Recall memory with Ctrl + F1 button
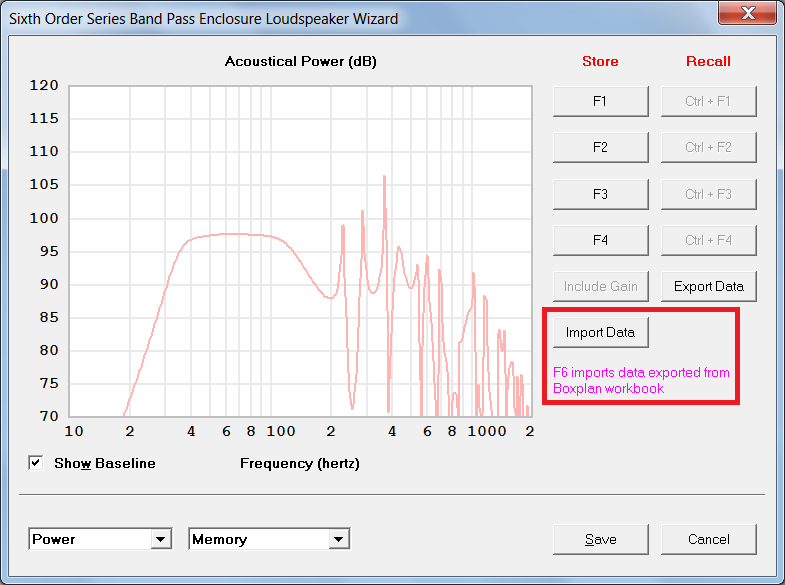785x585 pixels. point(708,102)
